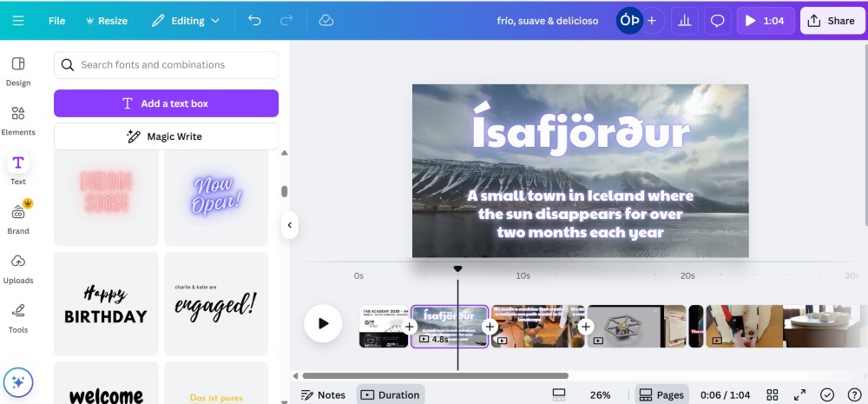Open the Resize option
868x404 pixels.
[107, 21]
